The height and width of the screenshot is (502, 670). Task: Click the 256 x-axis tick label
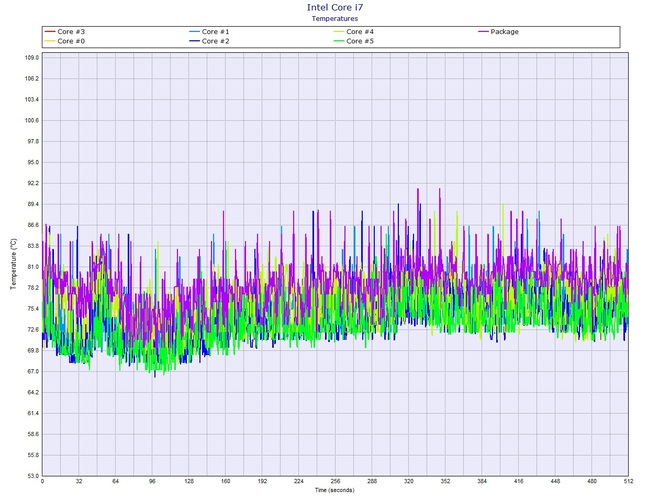coord(335,481)
